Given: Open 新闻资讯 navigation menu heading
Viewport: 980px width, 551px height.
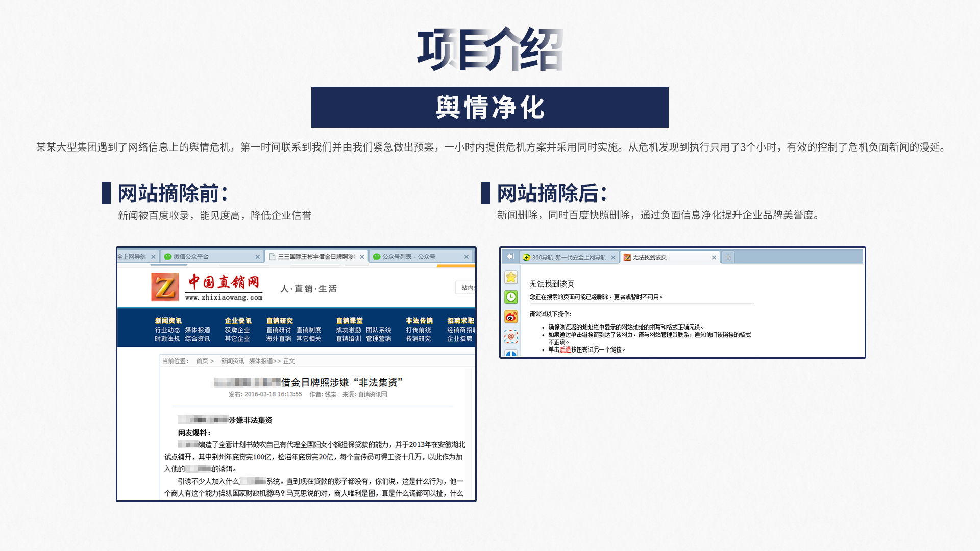Looking at the screenshot, I should coord(168,321).
